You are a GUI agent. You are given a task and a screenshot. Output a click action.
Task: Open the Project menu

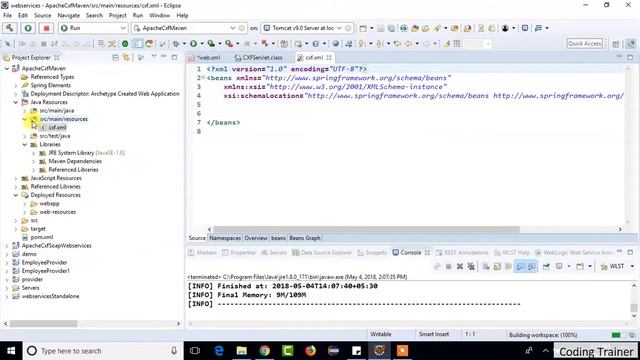point(118,16)
